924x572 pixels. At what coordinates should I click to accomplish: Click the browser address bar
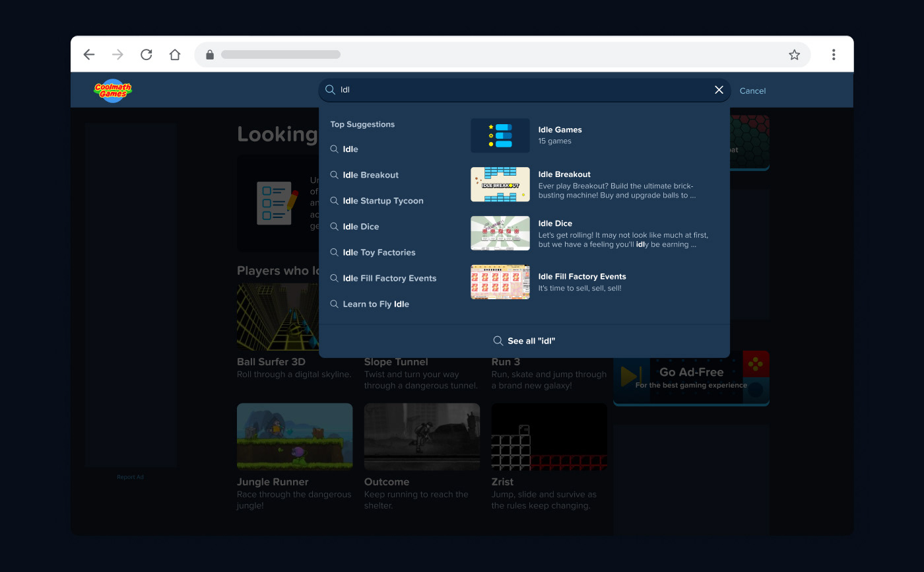(502, 55)
